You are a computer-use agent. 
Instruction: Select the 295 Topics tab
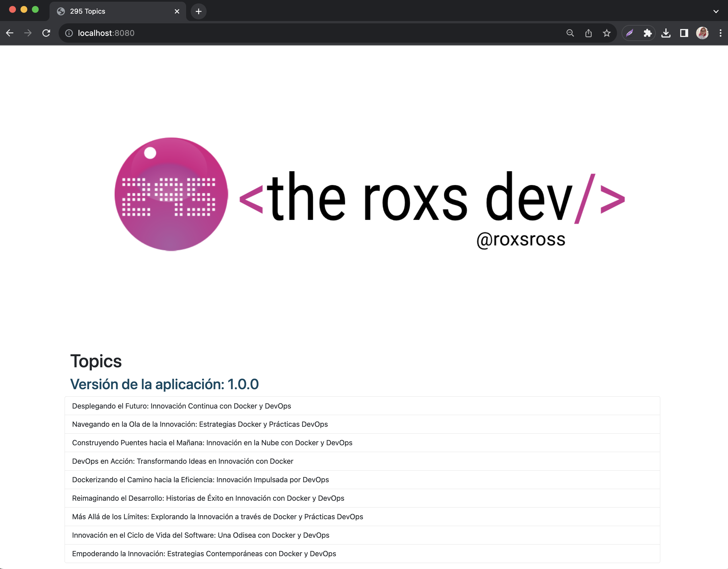click(x=118, y=12)
